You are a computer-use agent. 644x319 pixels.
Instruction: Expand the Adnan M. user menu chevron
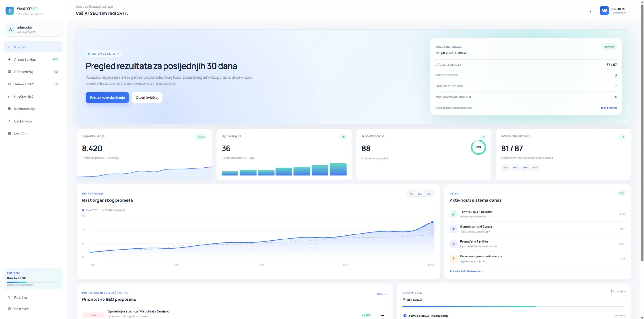pos(630,12)
